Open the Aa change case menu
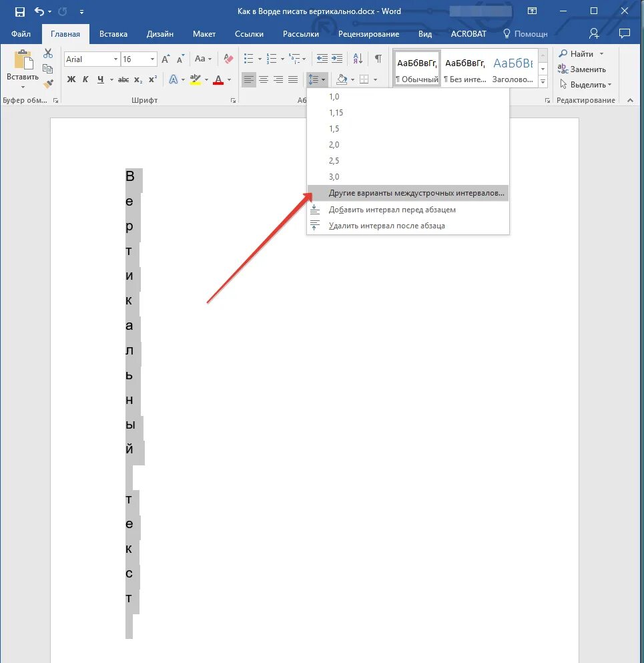 point(203,59)
